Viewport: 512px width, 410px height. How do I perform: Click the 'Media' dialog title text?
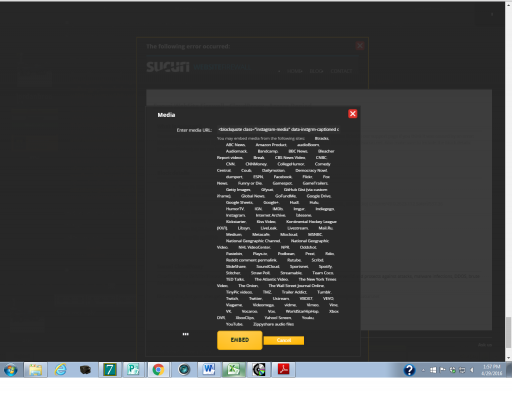coord(166,115)
